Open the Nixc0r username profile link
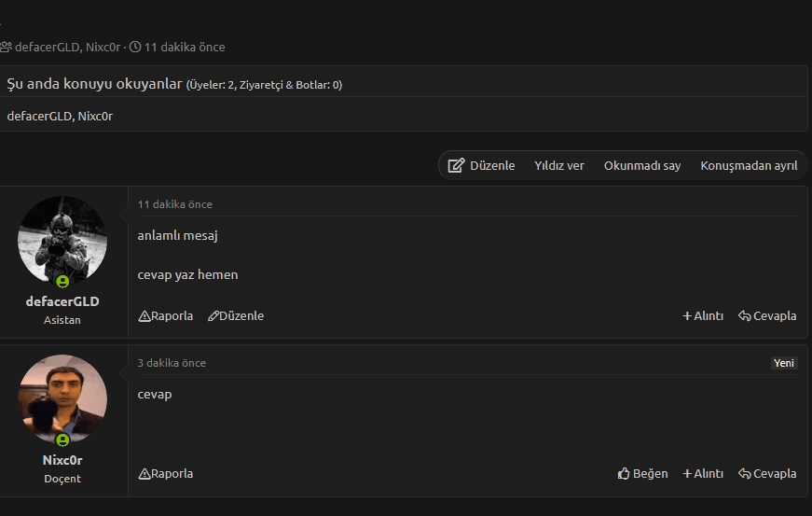The image size is (812, 516). [x=62, y=460]
